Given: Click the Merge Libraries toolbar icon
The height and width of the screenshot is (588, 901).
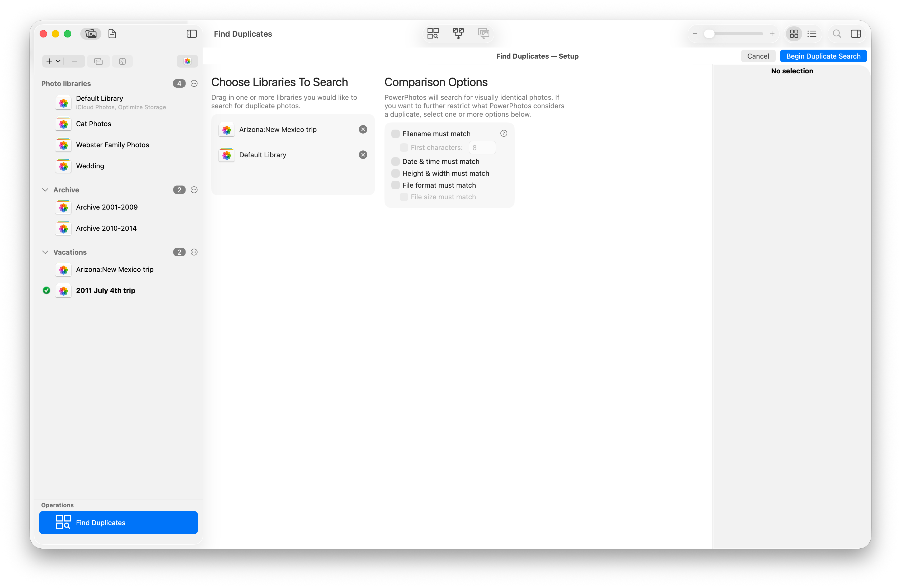Looking at the screenshot, I should point(458,34).
